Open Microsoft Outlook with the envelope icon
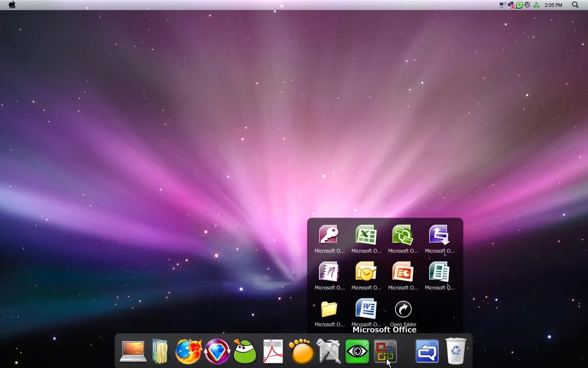 366,271
